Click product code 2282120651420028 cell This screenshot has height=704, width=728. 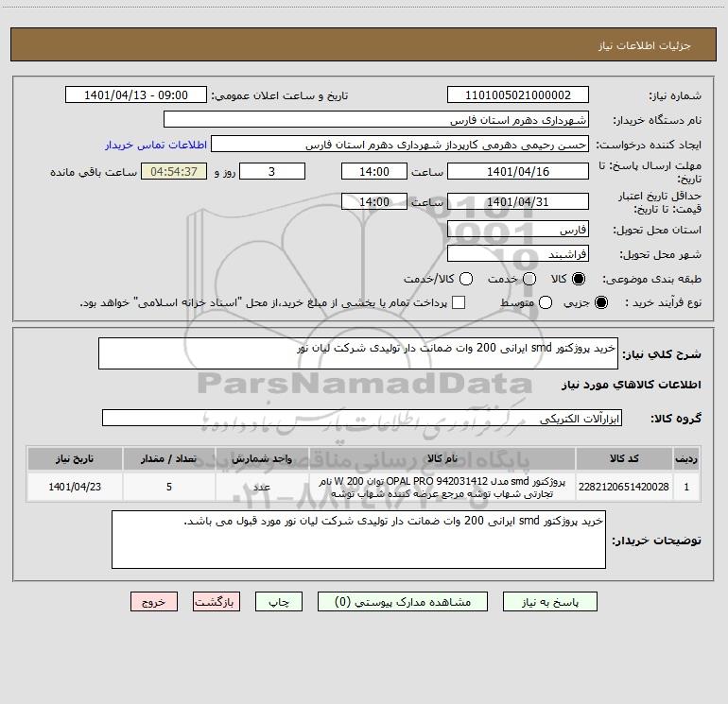coord(624,487)
